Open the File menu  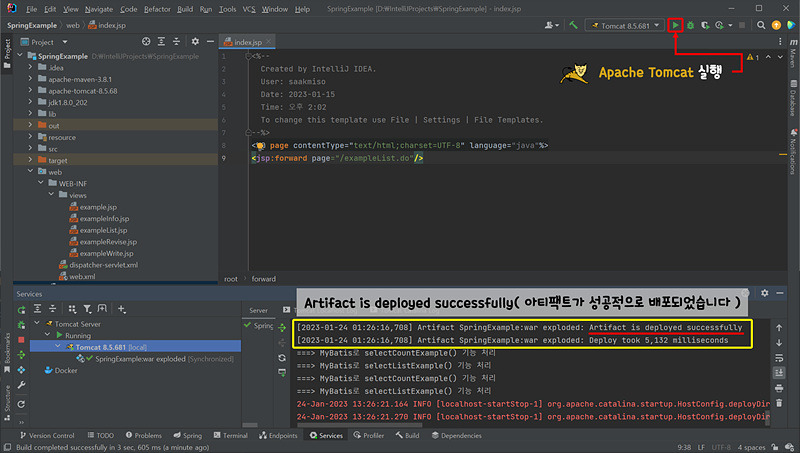point(31,9)
